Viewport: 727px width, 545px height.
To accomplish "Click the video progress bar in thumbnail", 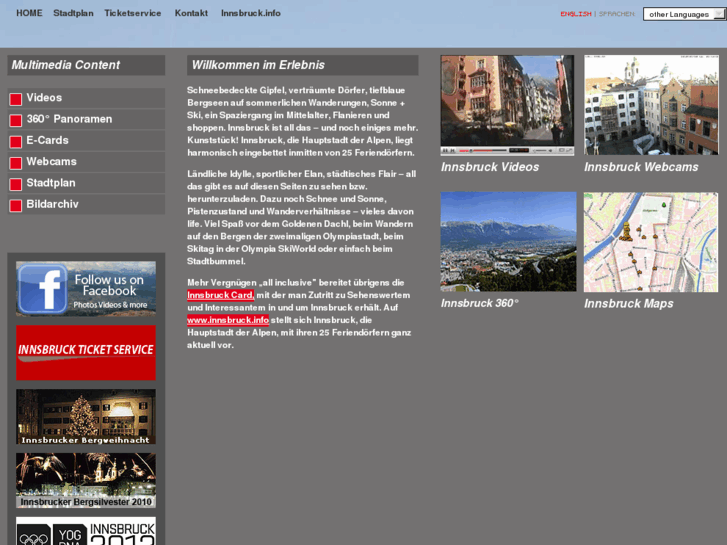I will (x=482, y=150).
